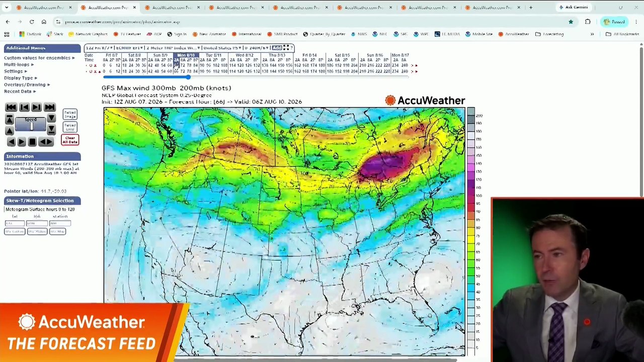644x362 pixels.
Task: Go back in the browser
Action: coord(8,22)
